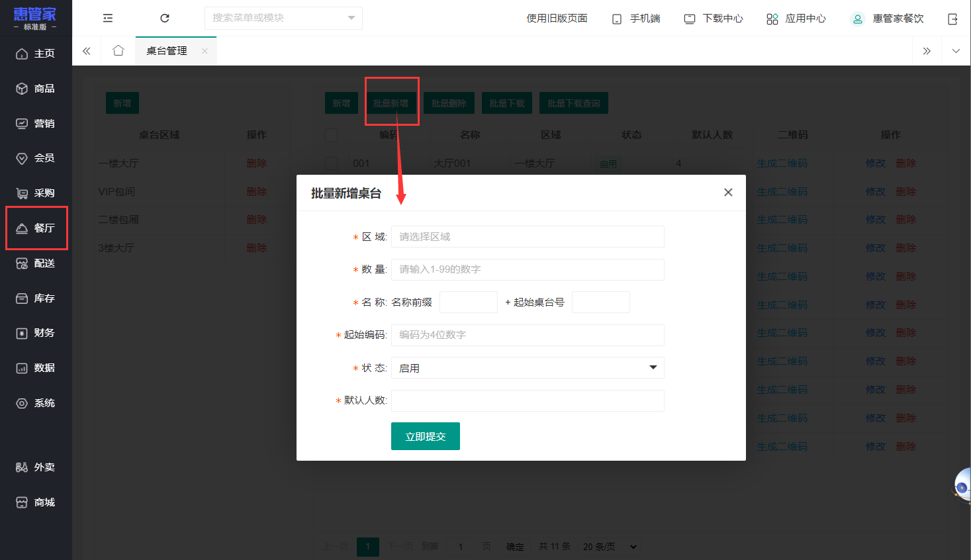971x560 pixels.
Task: Close the 桌台管理 tab
Action: (205, 51)
